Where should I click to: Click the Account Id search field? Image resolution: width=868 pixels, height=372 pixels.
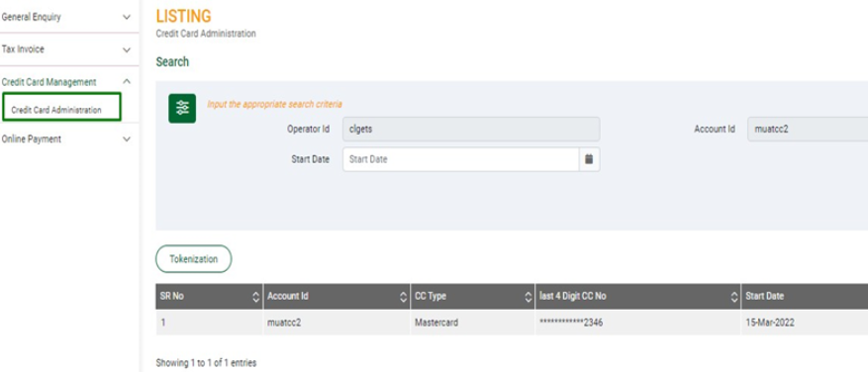click(808, 129)
